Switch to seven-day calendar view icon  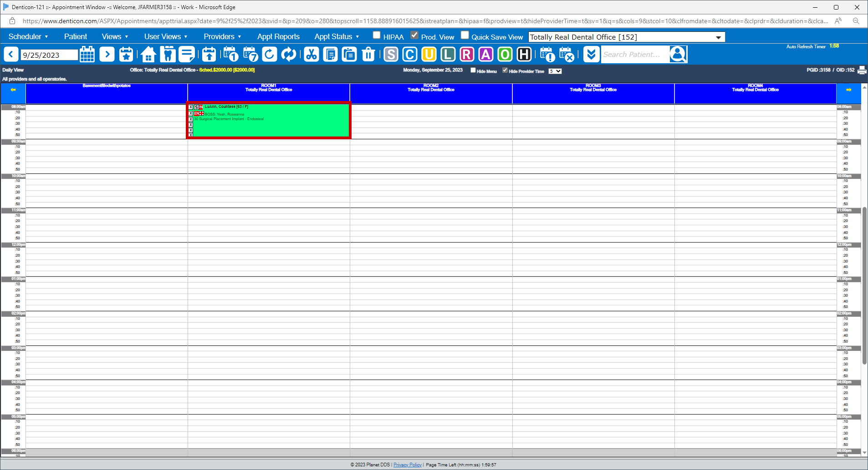coord(250,55)
